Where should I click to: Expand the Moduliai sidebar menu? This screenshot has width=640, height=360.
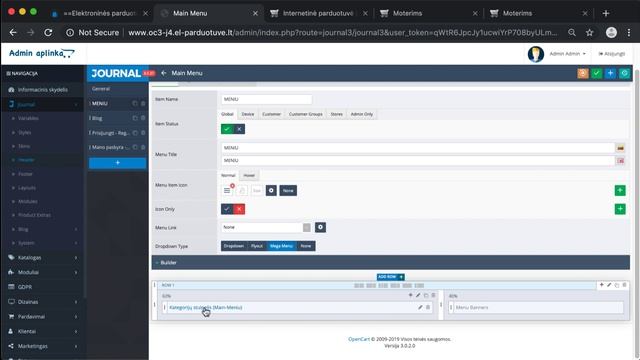point(42,272)
